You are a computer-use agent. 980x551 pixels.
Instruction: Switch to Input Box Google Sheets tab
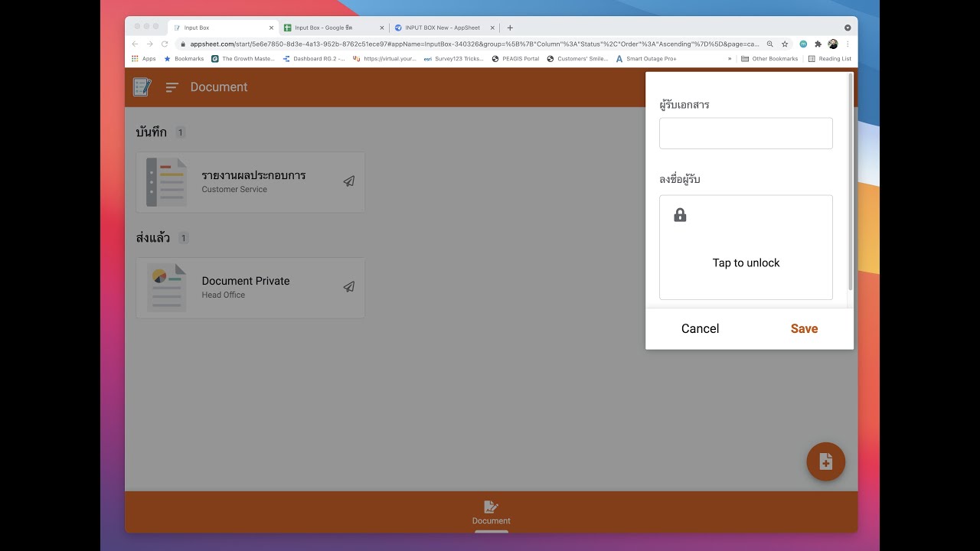(x=333, y=28)
